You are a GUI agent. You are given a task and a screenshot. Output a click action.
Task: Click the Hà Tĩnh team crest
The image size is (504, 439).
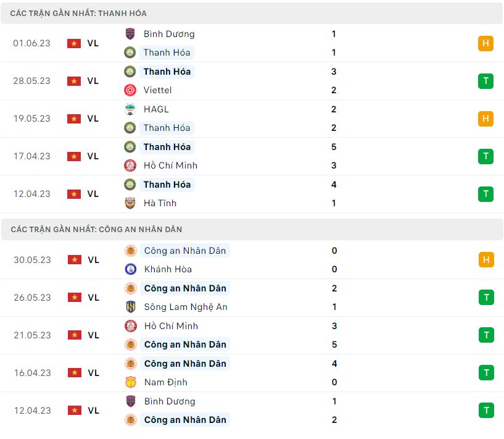click(x=130, y=203)
